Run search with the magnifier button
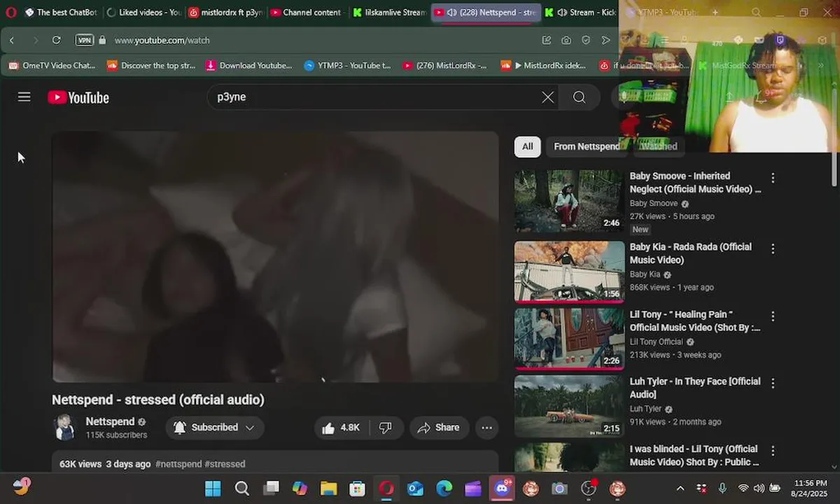The width and height of the screenshot is (840, 504). [x=579, y=97]
